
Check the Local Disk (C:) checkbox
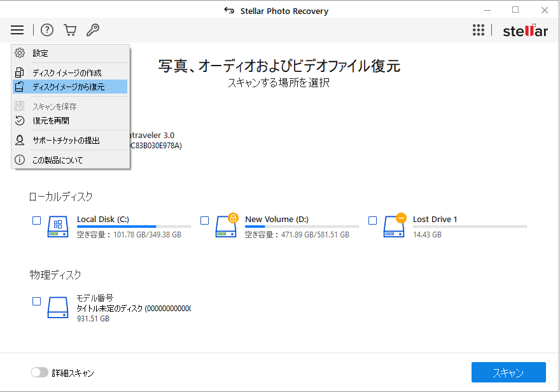point(36,220)
